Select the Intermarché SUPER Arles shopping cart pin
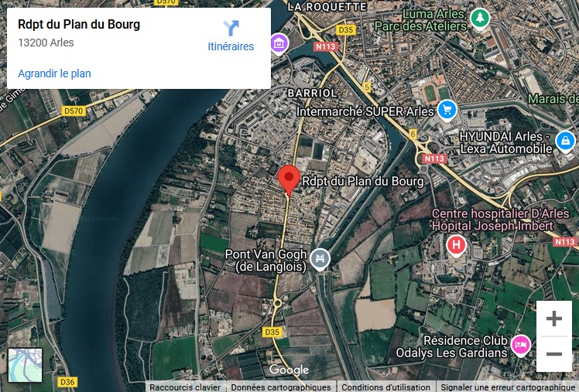 447,110
